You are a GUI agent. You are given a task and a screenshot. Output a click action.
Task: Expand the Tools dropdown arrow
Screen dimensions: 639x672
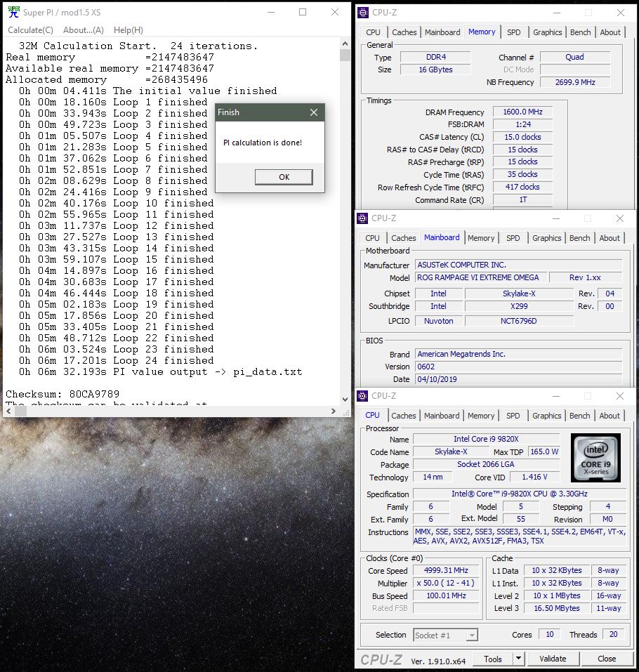click(518, 658)
